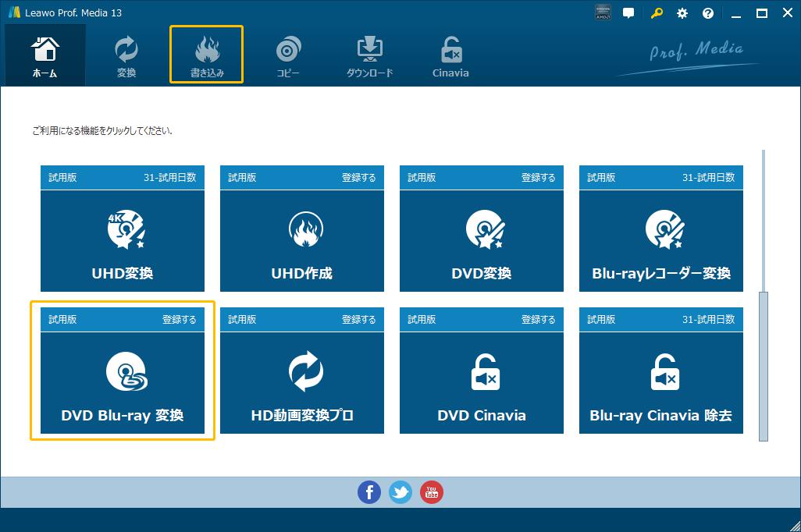Open the DVD変換 disc icon

[486, 229]
